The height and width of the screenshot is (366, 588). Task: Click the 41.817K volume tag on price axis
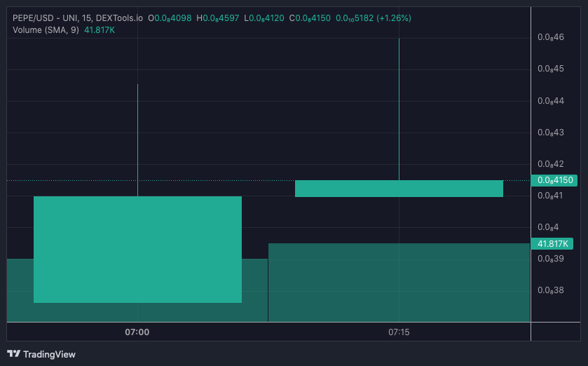click(552, 244)
